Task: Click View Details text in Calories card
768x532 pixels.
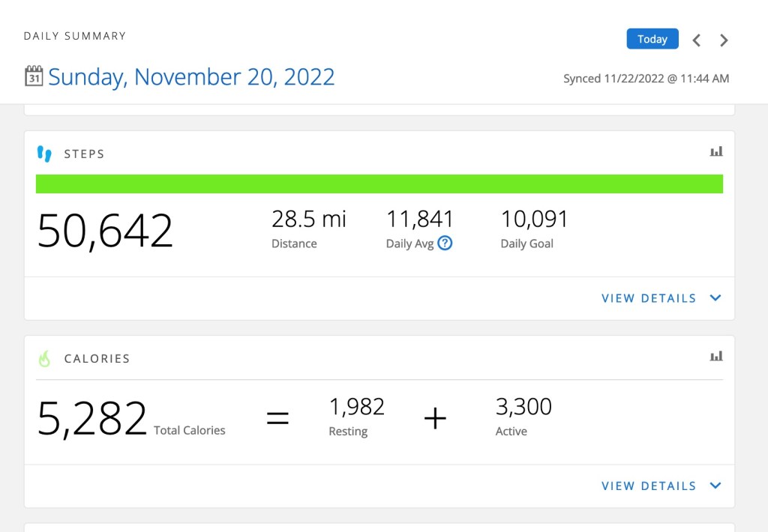Action: tap(649, 486)
